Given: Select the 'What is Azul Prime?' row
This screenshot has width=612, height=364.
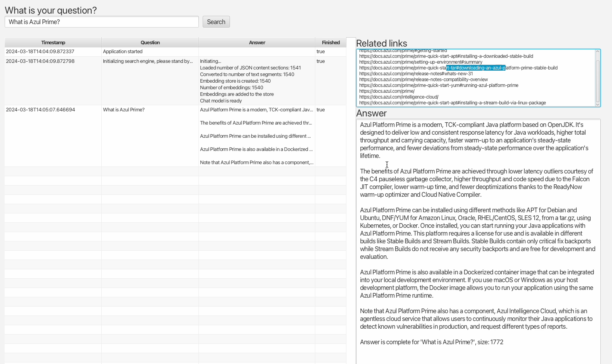Looking at the screenshot, I should (x=176, y=136).
